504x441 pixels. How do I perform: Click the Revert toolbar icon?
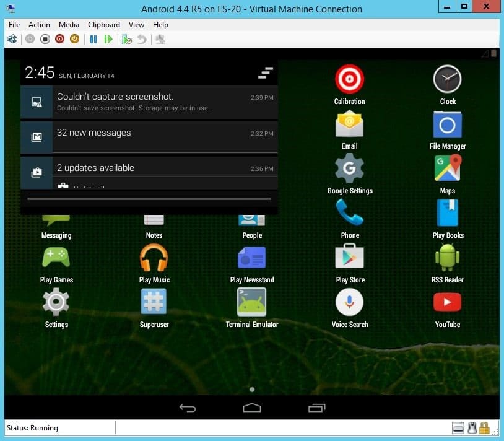pos(142,39)
